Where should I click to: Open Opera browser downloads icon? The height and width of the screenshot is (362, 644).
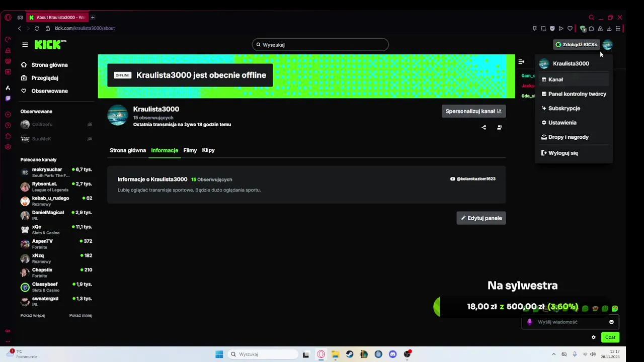(609, 29)
